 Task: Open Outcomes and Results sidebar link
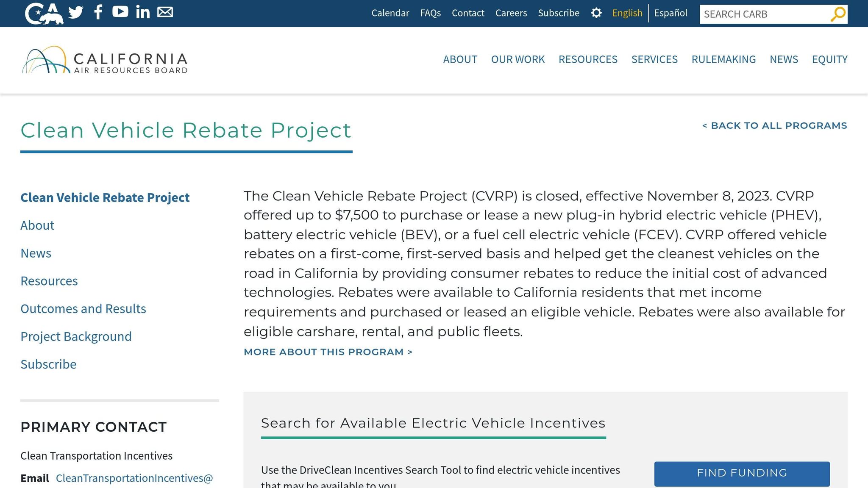[x=83, y=309]
